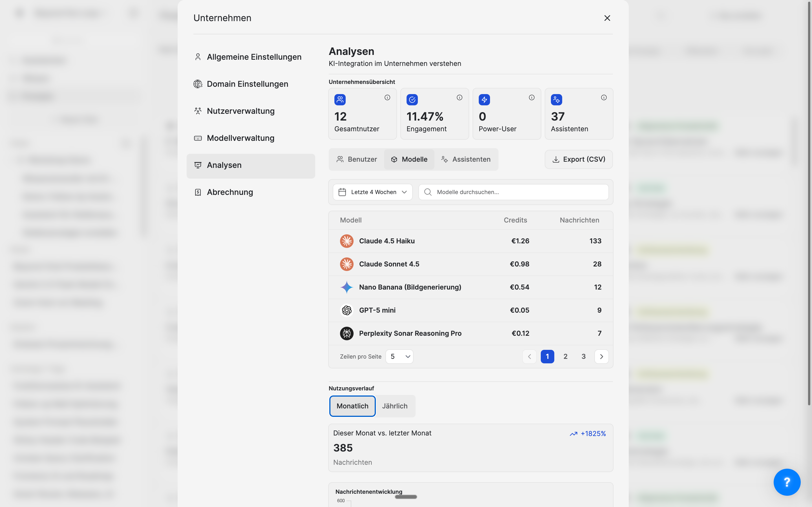Open Abrechnung via the billing icon
This screenshot has width=812, height=507.
click(198, 192)
